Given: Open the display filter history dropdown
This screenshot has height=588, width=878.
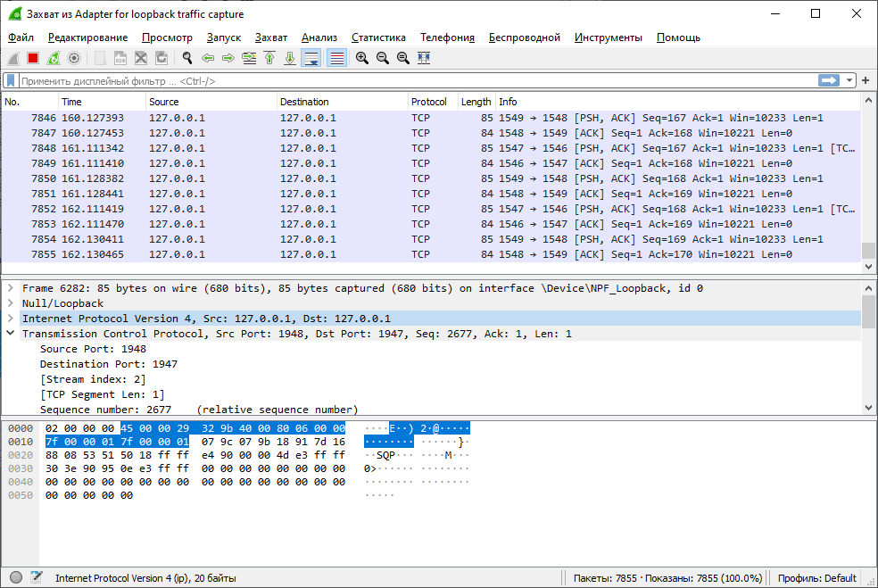Looking at the screenshot, I should (x=849, y=81).
